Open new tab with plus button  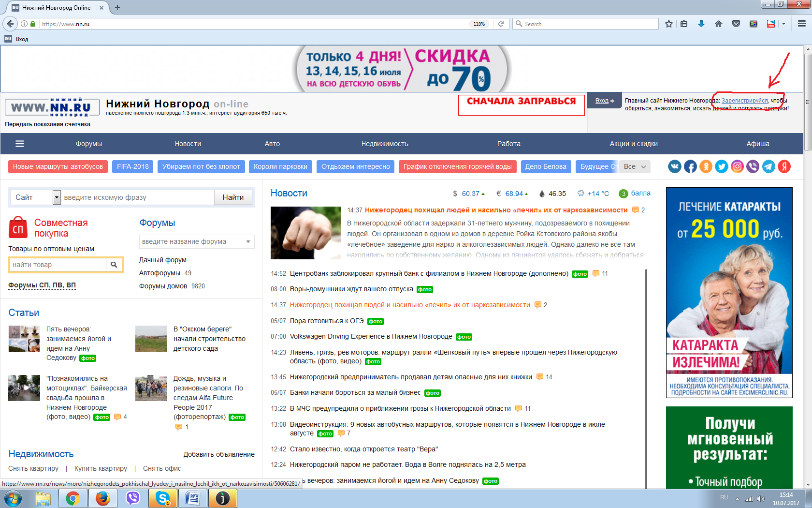coord(117,7)
